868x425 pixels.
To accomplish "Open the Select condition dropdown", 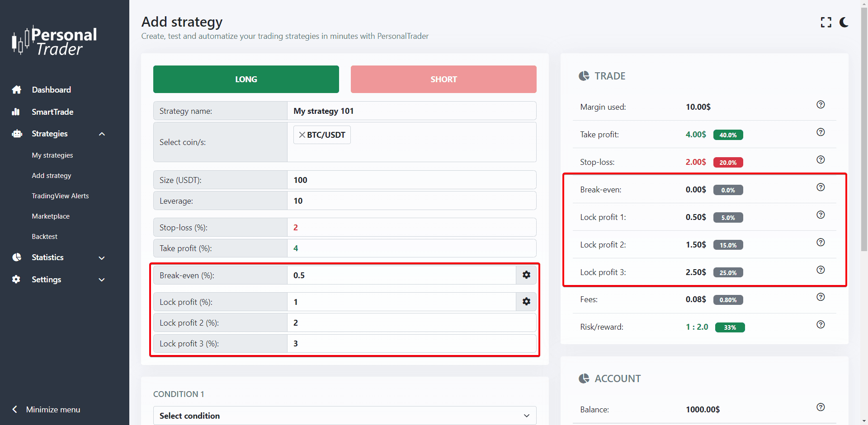I will (x=344, y=416).
